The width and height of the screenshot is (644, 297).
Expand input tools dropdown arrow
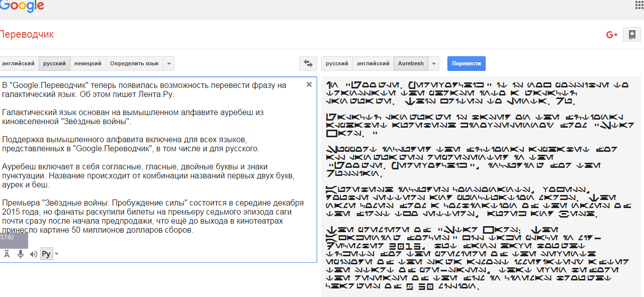[56, 254]
